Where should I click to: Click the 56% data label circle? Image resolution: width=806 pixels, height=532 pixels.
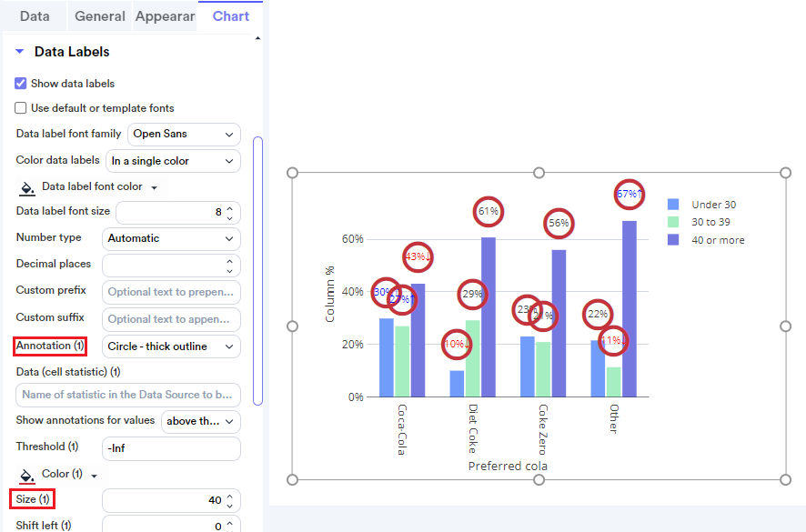click(x=559, y=223)
